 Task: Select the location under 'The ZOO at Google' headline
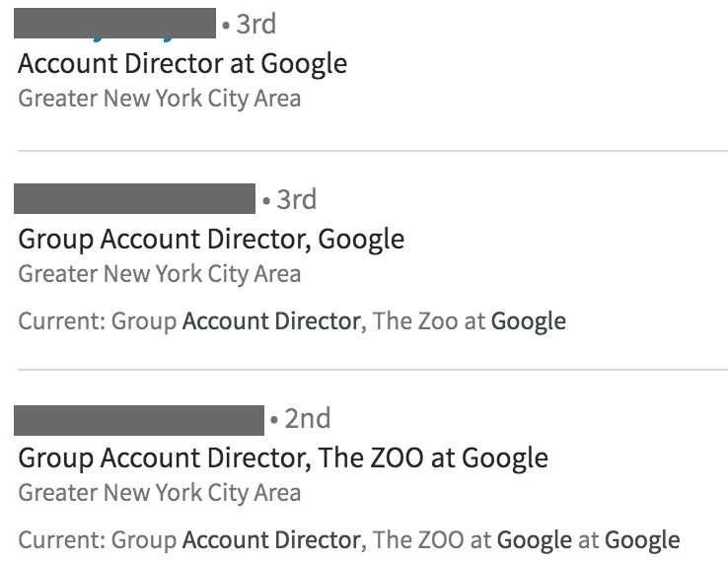[x=160, y=493]
